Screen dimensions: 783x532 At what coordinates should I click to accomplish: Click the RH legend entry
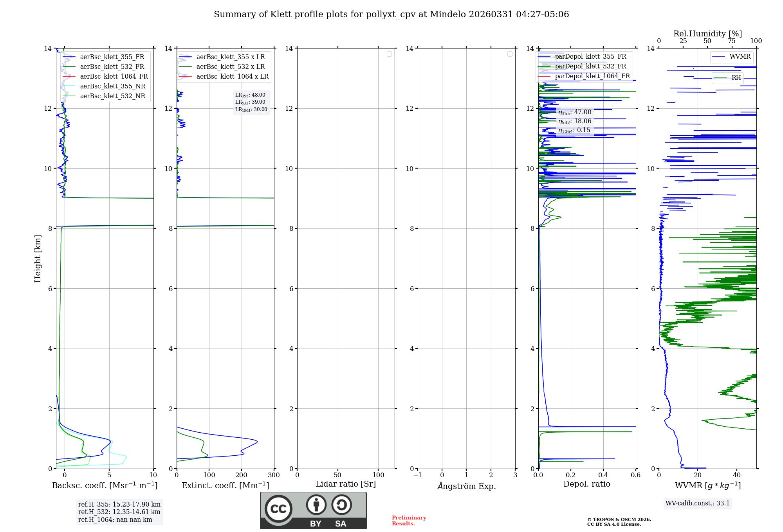[x=736, y=78]
